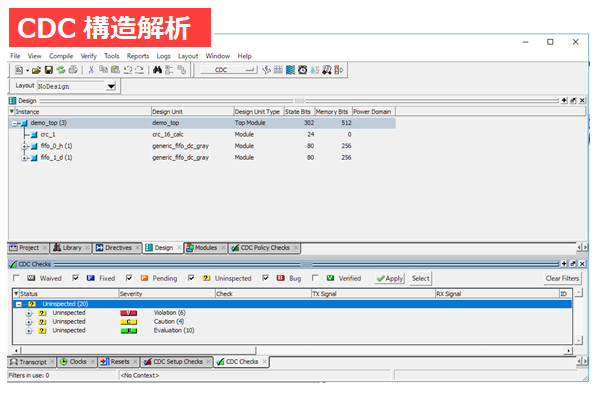Open a file with the folder icon
601x396 pixels.
(36, 70)
